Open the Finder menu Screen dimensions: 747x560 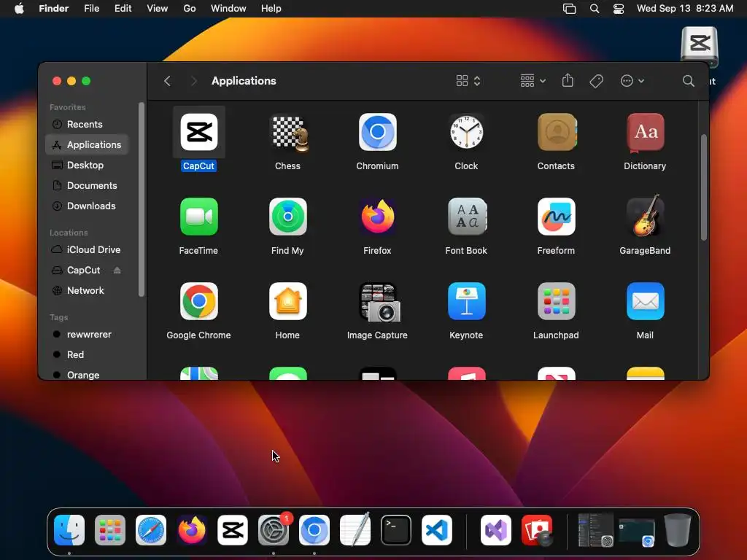54,9
